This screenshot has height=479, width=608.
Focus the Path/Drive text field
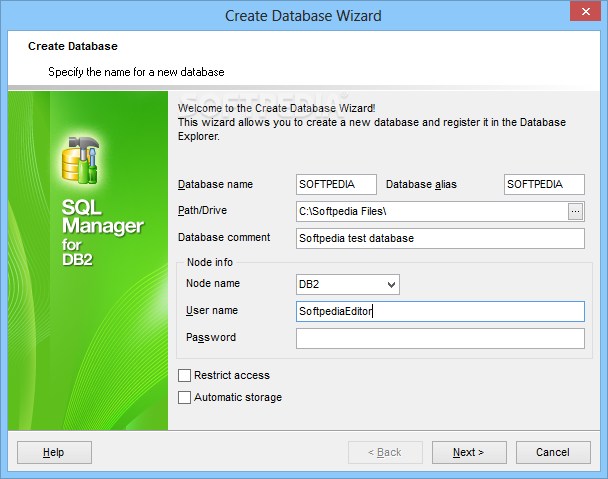pos(432,211)
